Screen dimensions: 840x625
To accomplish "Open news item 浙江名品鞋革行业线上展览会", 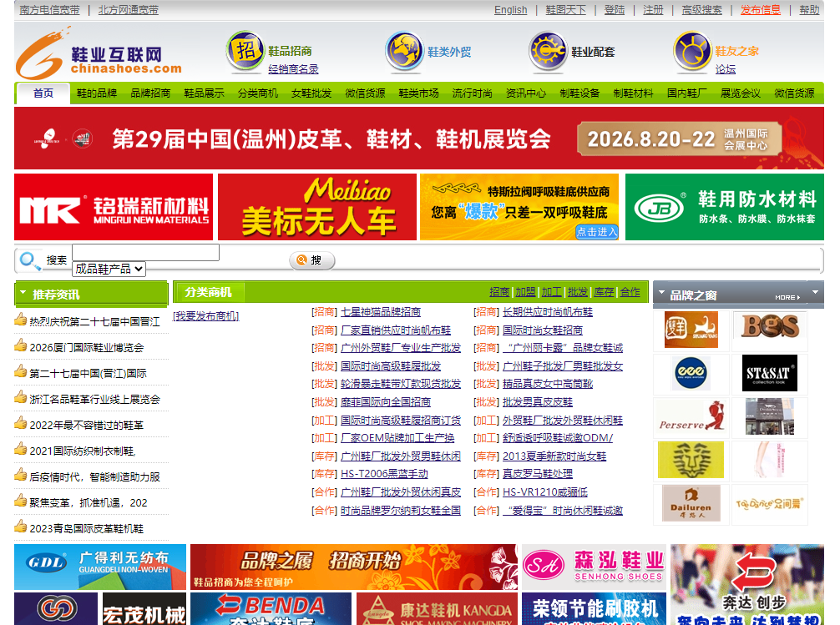I will (x=95, y=399).
